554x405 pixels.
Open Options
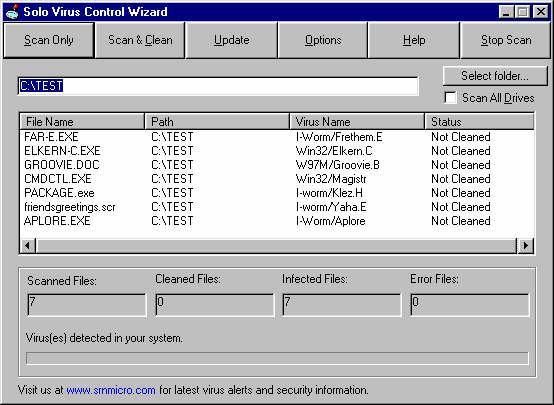click(323, 40)
